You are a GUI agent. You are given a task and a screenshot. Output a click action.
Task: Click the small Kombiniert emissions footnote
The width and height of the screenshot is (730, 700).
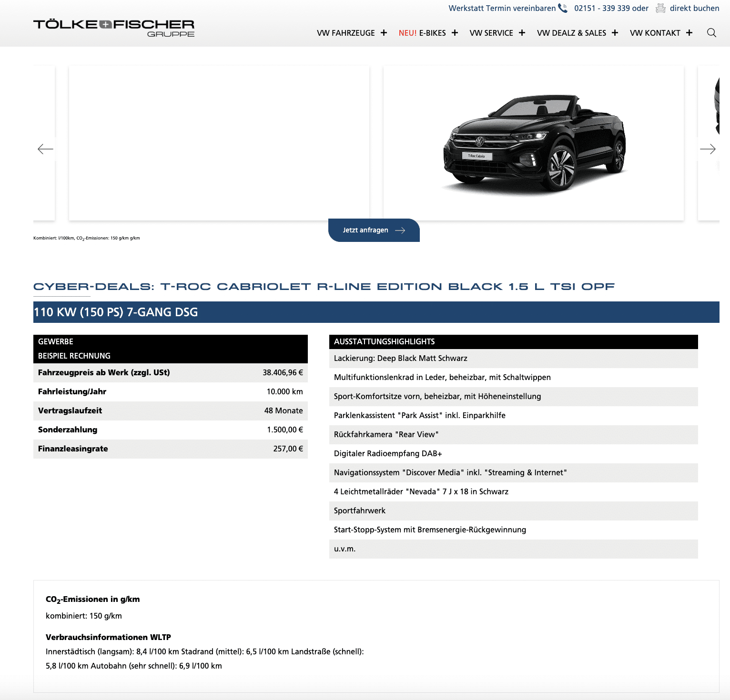[87, 238]
